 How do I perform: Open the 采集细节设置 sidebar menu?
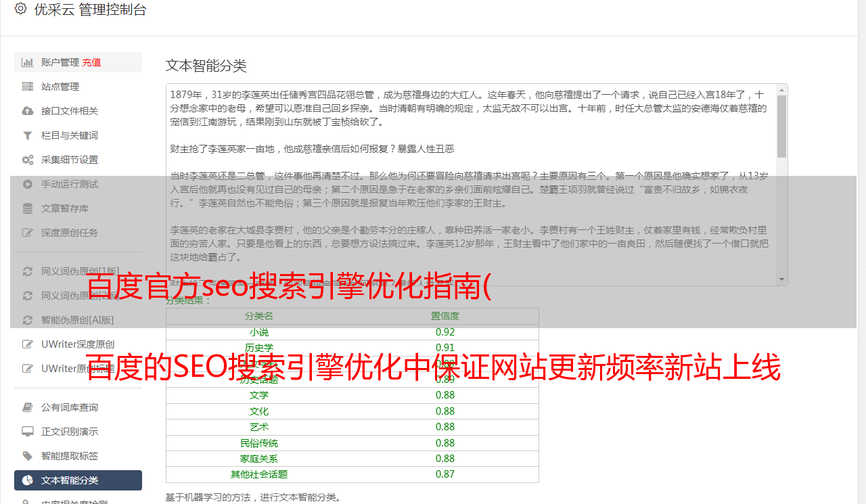pos(78,160)
